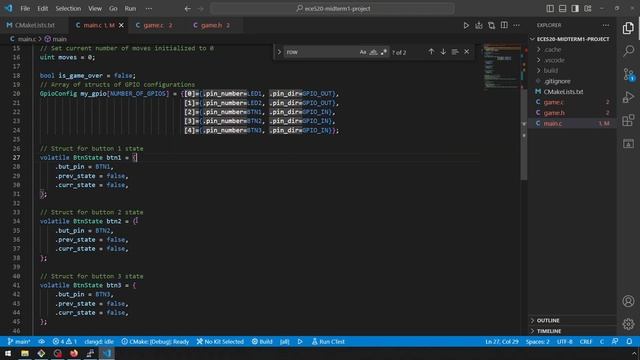The width and height of the screenshot is (640, 360).
Task: Open the Explorer view in activity bar
Action: tap(628, 28)
